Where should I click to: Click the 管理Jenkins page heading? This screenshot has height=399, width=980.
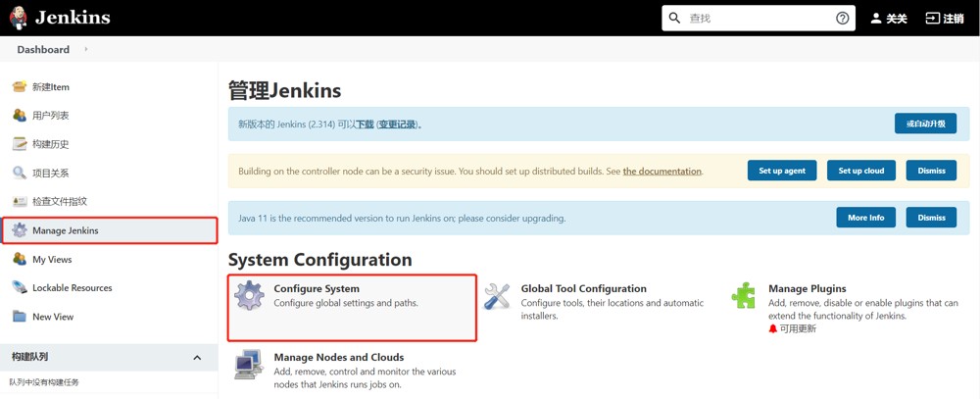click(285, 90)
